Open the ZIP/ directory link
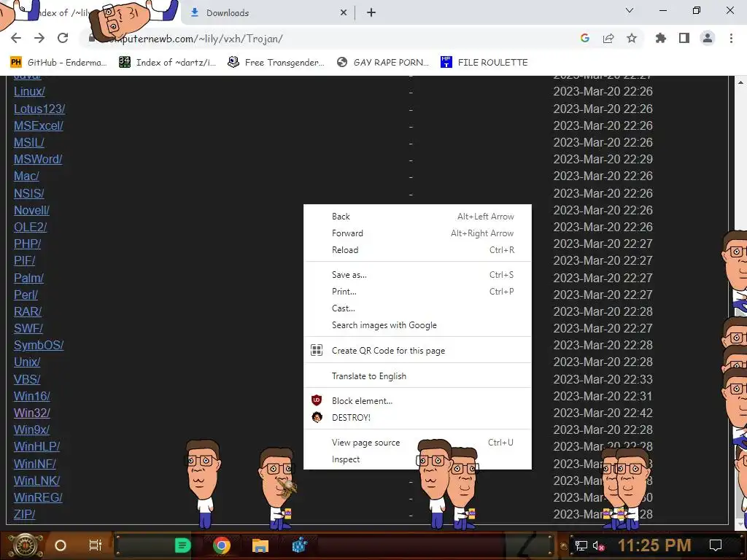Image resolution: width=747 pixels, height=560 pixels. 24,514
